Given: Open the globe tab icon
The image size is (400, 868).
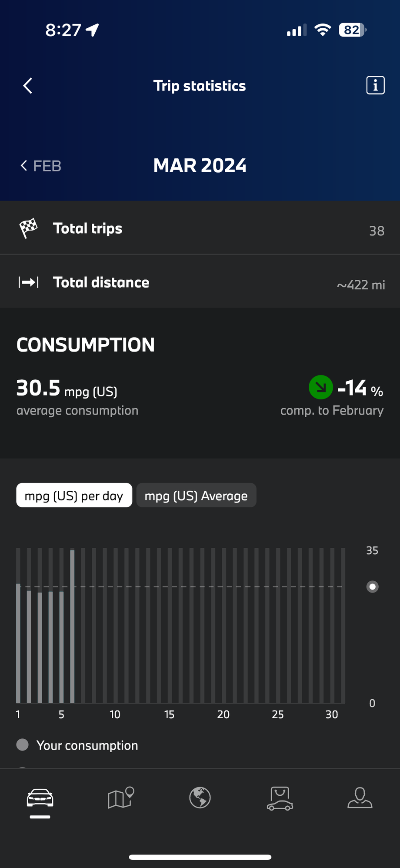Looking at the screenshot, I should pos(200,798).
